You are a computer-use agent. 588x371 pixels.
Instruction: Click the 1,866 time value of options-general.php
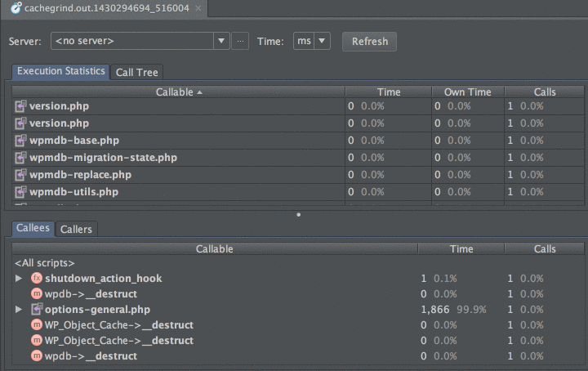[435, 310]
